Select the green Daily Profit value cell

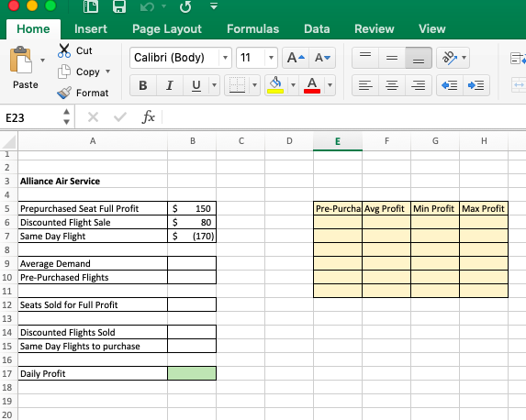coord(192,373)
